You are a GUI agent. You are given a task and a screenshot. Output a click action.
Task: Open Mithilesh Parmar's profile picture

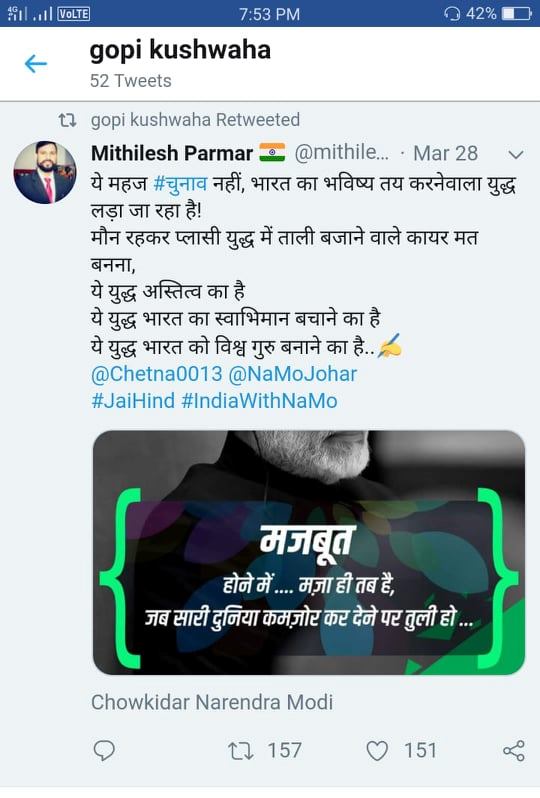45,172
